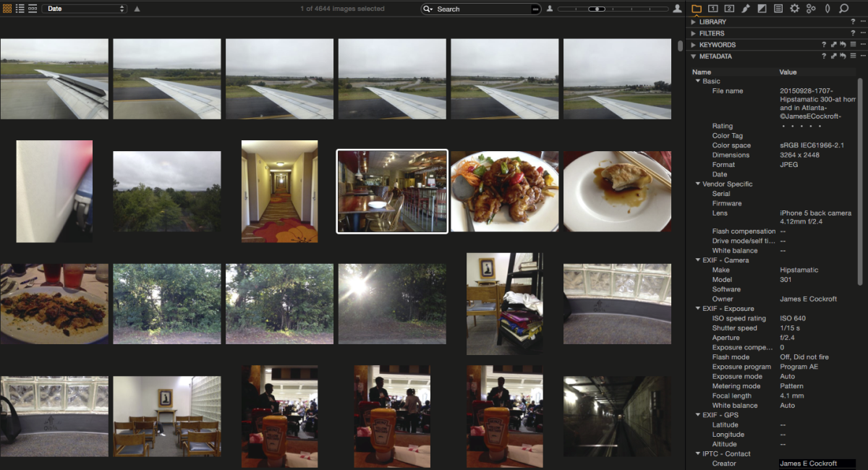Select the grid thumbnail view icon
Image resolution: width=868 pixels, height=470 pixels.
tap(7, 8)
